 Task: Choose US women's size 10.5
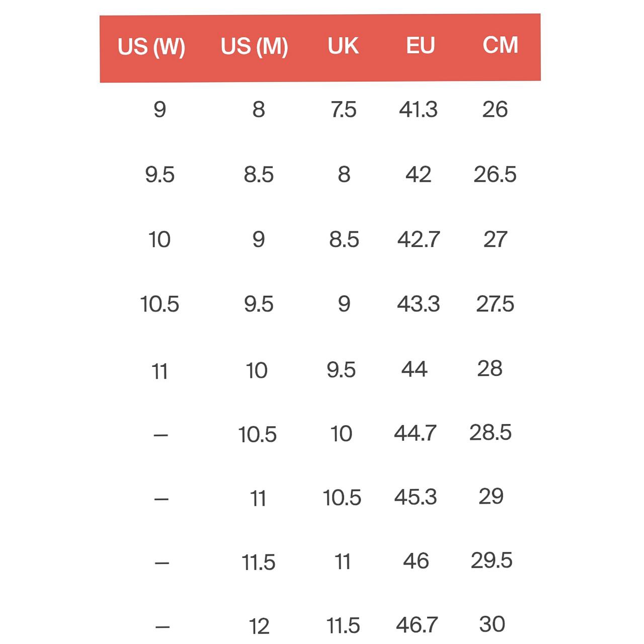pos(159,304)
